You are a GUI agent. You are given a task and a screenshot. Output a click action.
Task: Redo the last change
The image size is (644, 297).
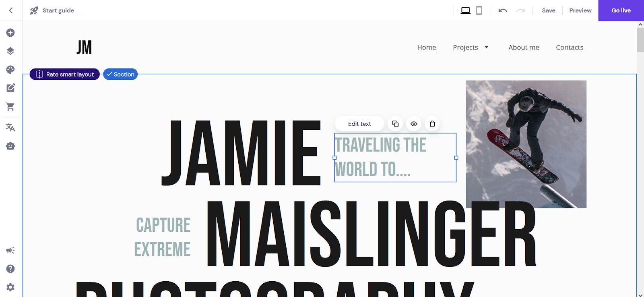tap(521, 10)
